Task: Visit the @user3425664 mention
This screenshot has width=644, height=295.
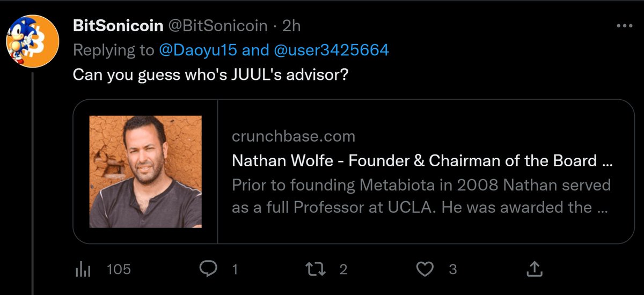Action: point(331,50)
